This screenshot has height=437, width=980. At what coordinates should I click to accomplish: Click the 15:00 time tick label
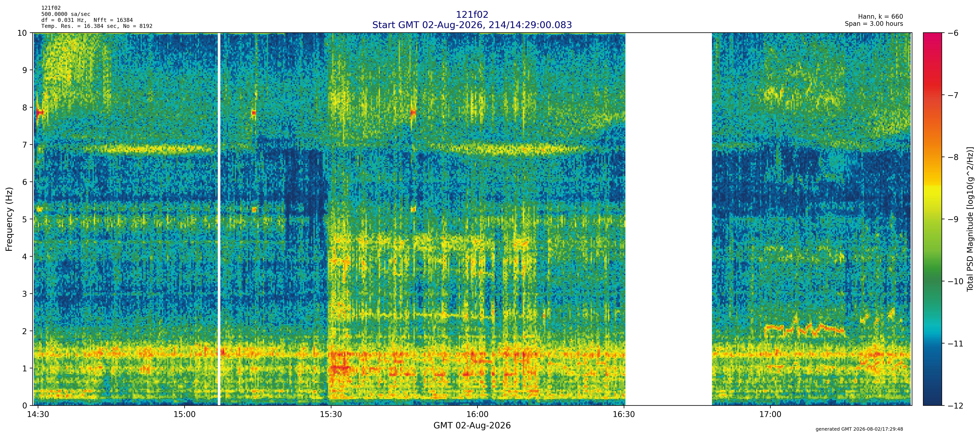tap(184, 414)
